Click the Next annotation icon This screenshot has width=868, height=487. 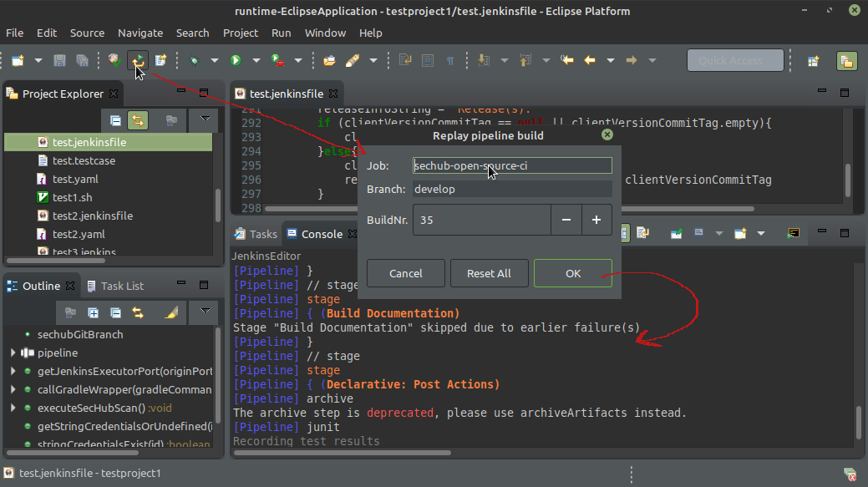483,60
